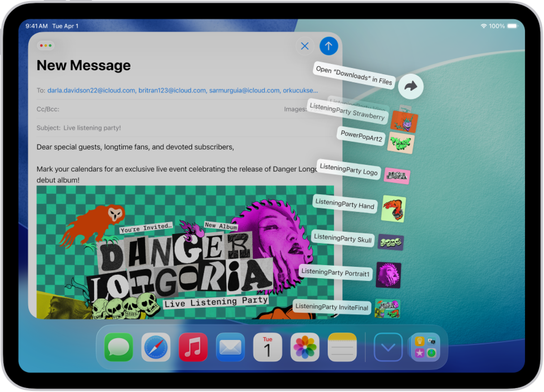Expand the Cc/Bcc field

click(x=48, y=109)
